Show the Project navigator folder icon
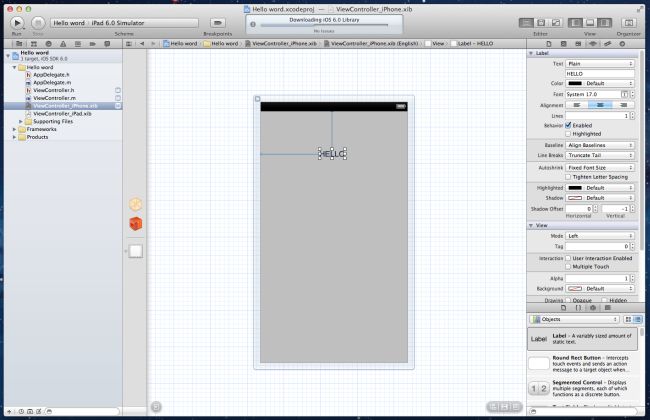This screenshot has height=420, width=650. point(19,44)
